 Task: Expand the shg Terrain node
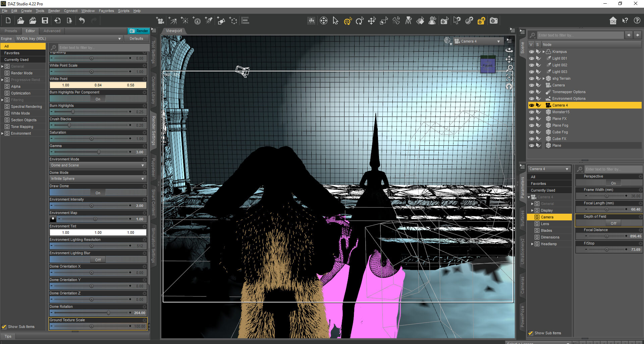click(543, 78)
